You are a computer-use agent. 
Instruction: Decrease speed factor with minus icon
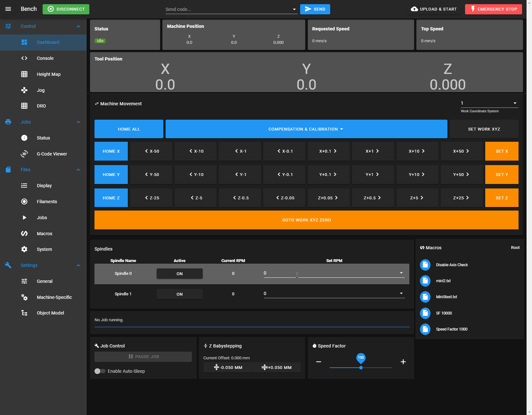point(319,362)
